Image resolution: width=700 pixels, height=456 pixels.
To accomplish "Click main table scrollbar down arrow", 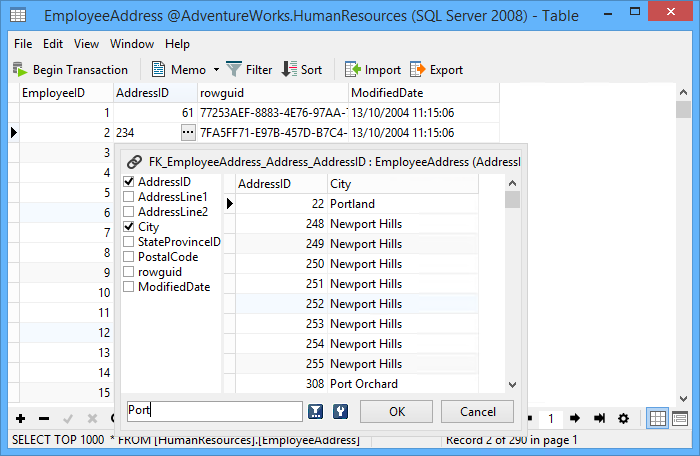I will (683, 398).
